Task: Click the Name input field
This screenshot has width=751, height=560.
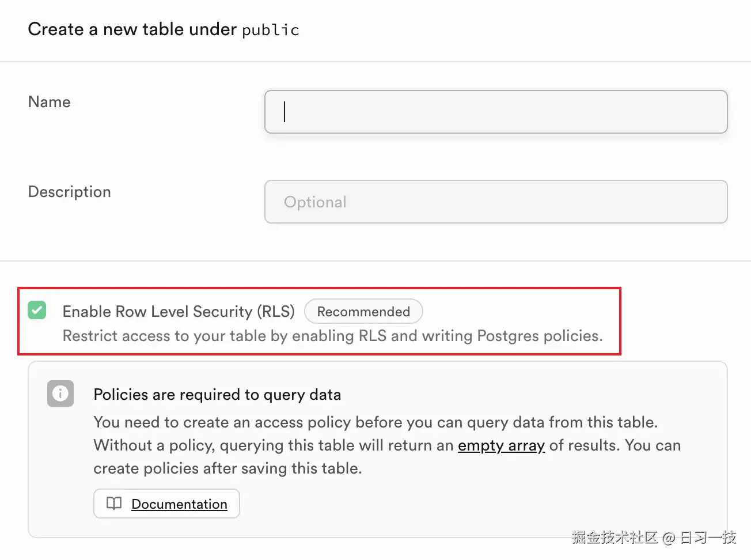Action: tap(495, 112)
